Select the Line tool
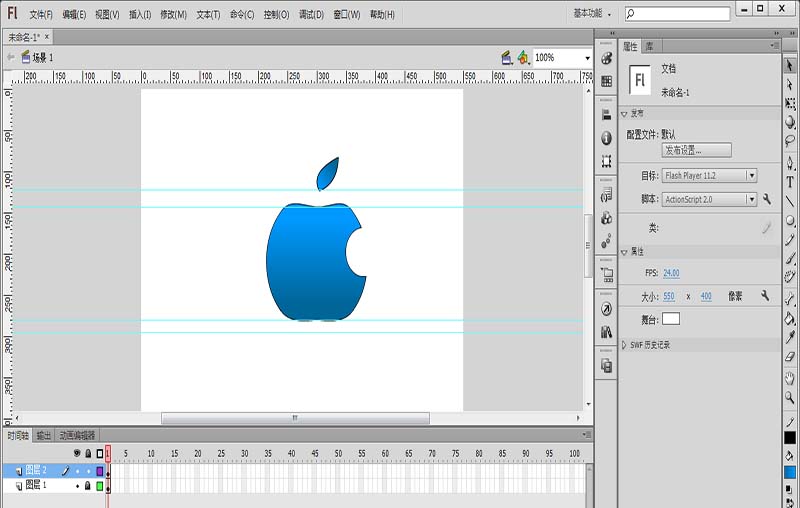Image resolution: width=800 pixels, height=508 pixels. click(790, 201)
